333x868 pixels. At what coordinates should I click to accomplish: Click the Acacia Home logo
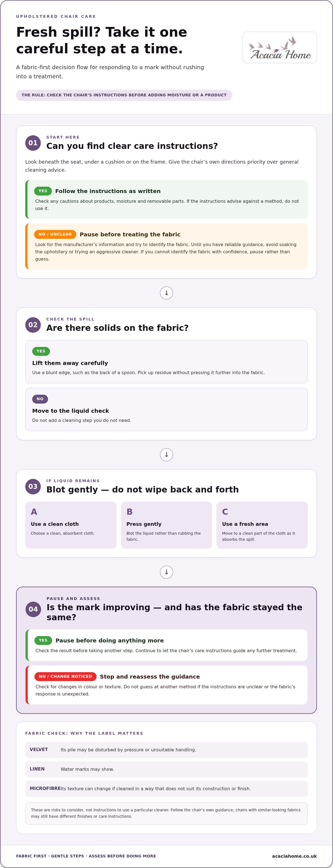[x=279, y=47]
